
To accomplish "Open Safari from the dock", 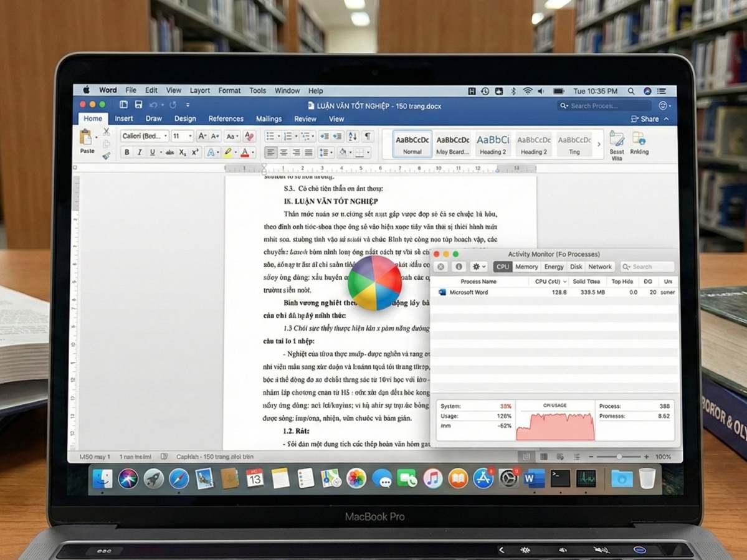I will point(179,478).
